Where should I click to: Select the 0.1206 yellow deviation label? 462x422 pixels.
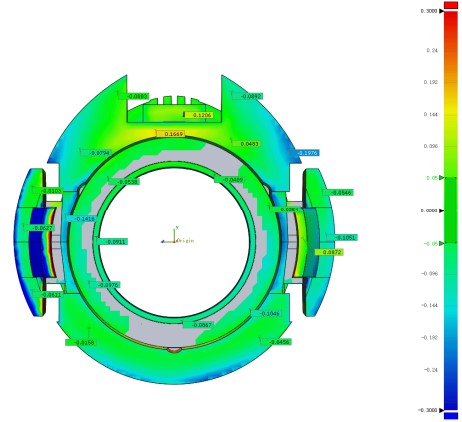199,115
